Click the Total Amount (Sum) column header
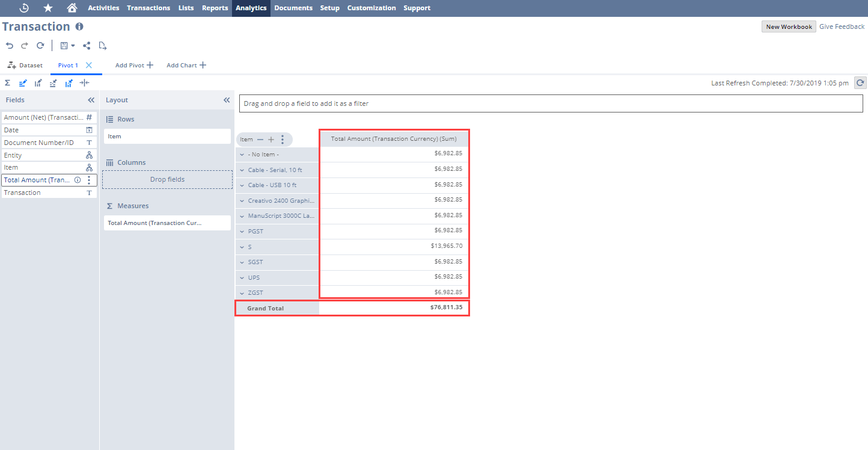The width and height of the screenshot is (868, 450). click(x=394, y=139)
